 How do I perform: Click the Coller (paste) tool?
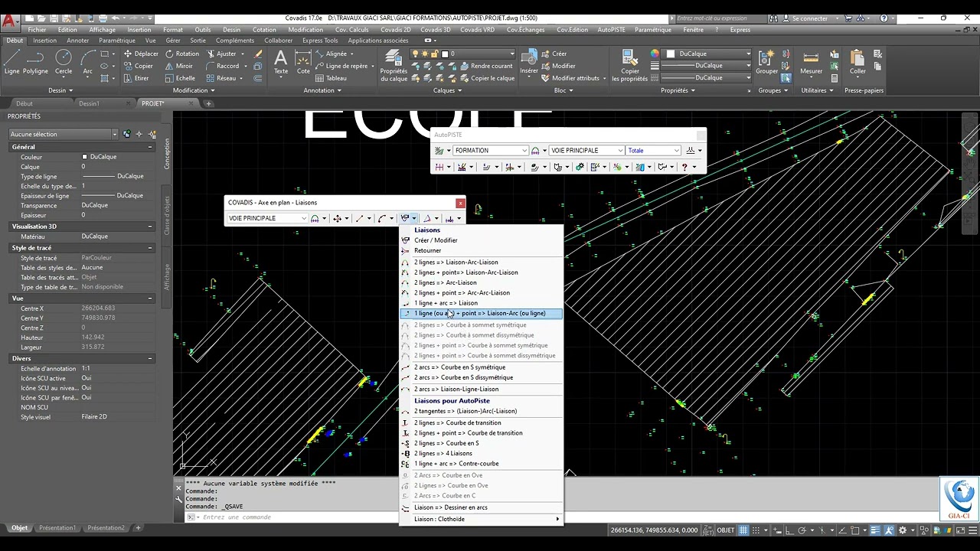click(x=857, y=62)
